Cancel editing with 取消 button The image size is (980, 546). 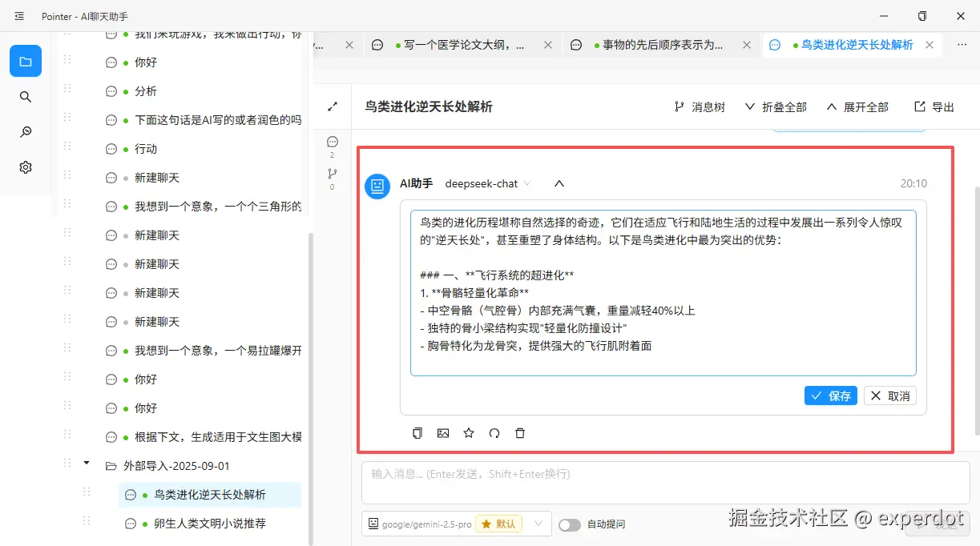[890, 395]
